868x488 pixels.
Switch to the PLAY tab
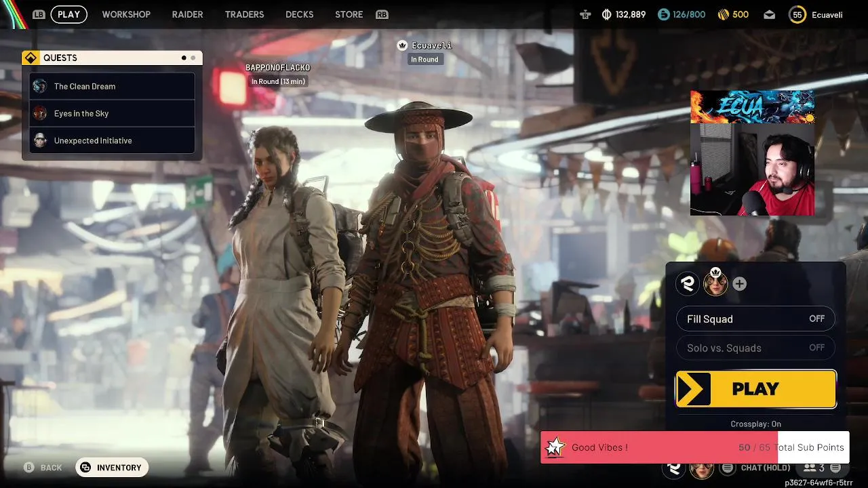69,14
